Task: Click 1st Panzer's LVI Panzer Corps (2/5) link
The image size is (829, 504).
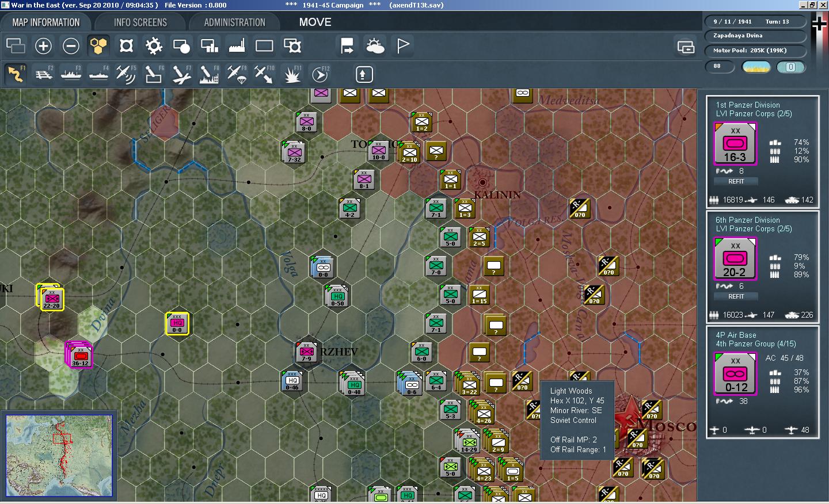Action: click(754, 114)
